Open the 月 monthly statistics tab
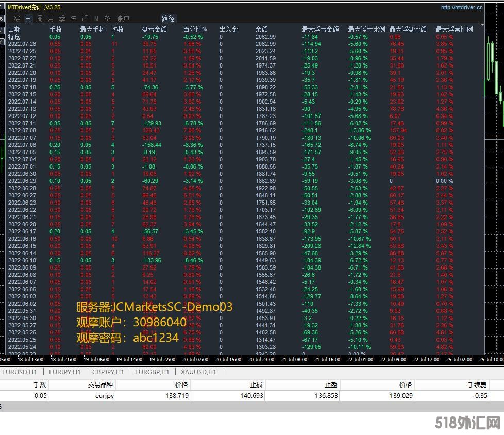This screenshot has width=504, height=435. (x=51, y=19)
